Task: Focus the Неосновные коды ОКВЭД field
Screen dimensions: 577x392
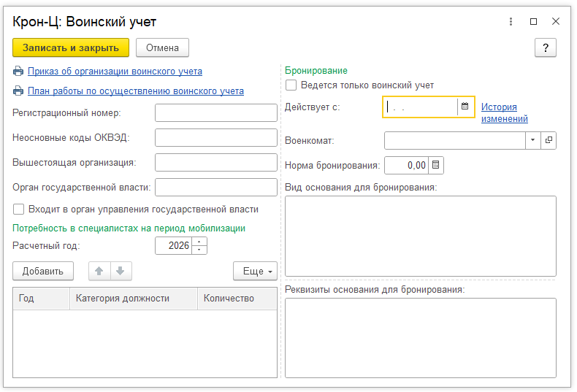Action: point(216,137)
